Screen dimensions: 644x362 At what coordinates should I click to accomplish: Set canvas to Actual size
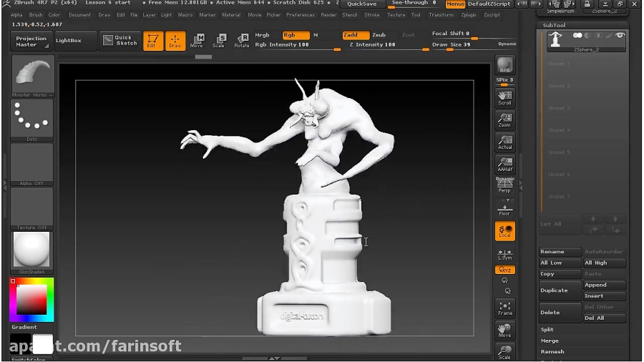(504, 142)
